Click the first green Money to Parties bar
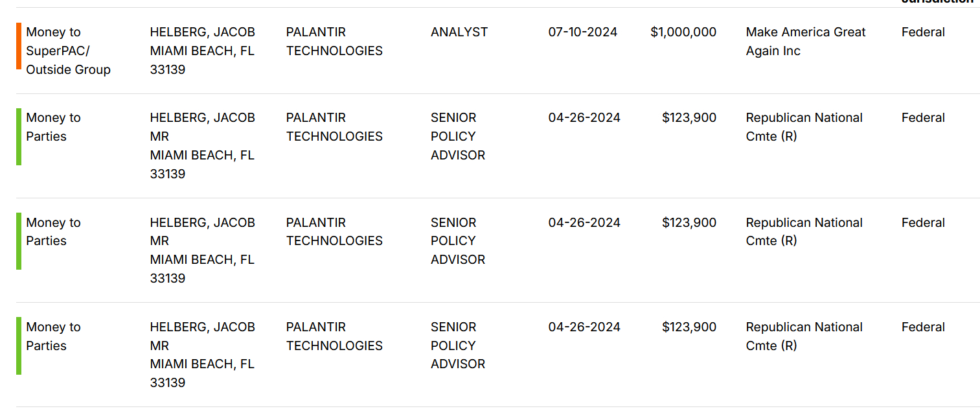This screenshot has height=411, width=980. point(19,137)
